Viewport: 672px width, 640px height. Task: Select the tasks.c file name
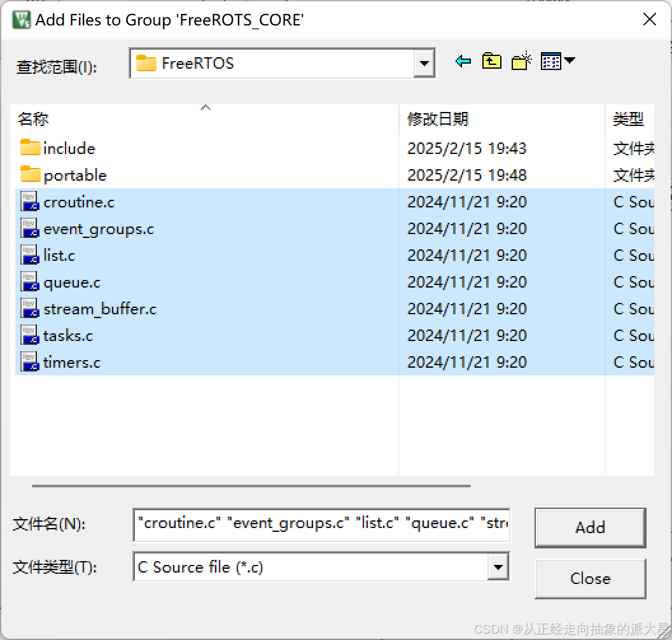pos(68,335)
